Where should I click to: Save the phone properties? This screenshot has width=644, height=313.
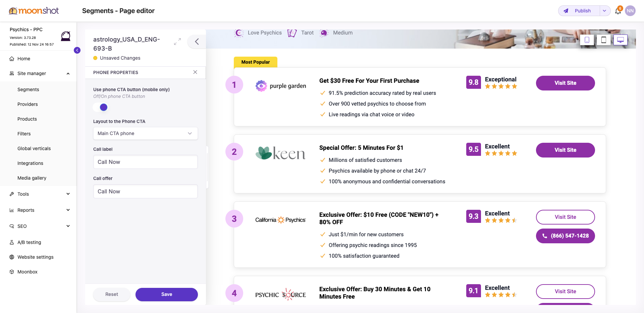click(167, 294)
